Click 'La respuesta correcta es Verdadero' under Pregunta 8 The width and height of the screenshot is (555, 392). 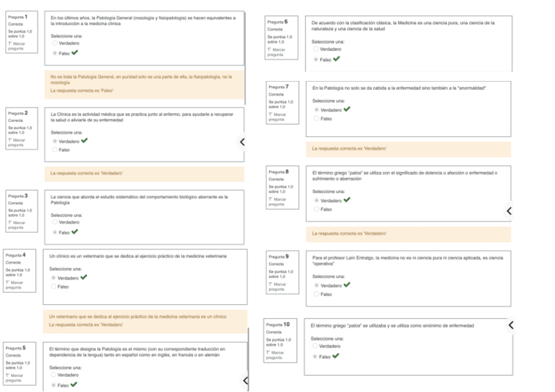pyautogui.click(x=349, y=234)
